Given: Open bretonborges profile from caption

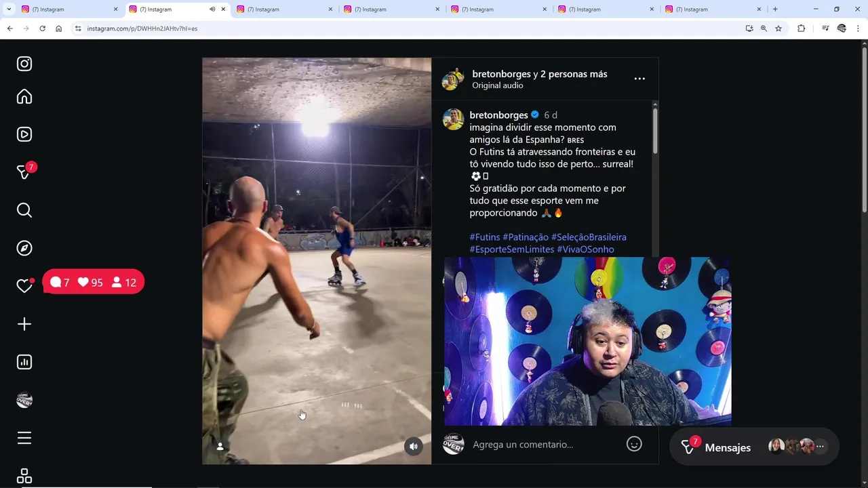Looking at the screenshot, I should click(x=498, y=115).
